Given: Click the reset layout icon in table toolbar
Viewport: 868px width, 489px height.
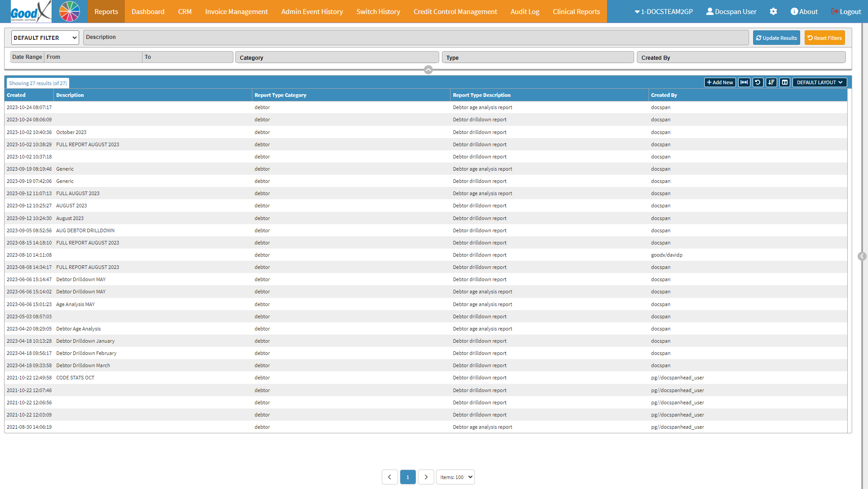Looking at the screenshot, I should click(x=758, y=82).
